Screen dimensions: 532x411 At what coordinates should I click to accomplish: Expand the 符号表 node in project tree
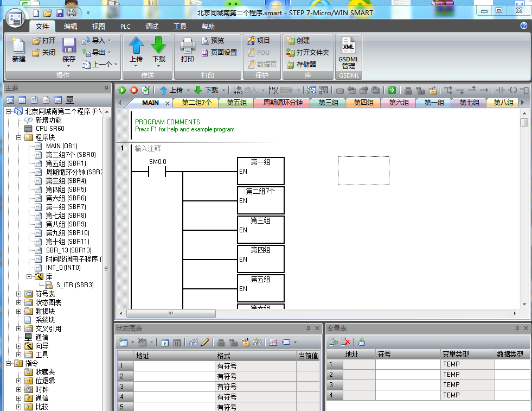[x=19, y=294]
